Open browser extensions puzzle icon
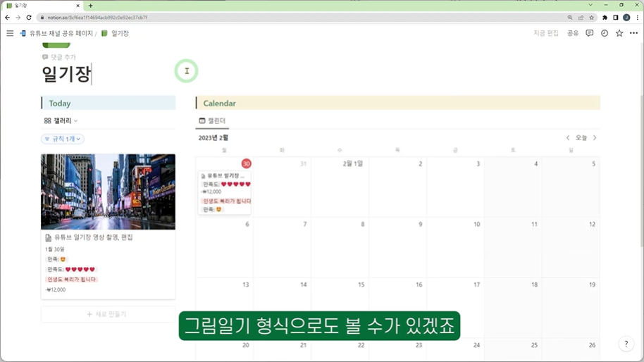This screenshot has height=362, width=644. click(605, 17)
